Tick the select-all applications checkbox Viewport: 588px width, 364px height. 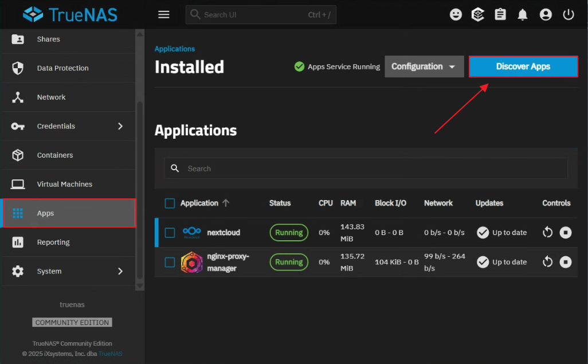(170, 203)
